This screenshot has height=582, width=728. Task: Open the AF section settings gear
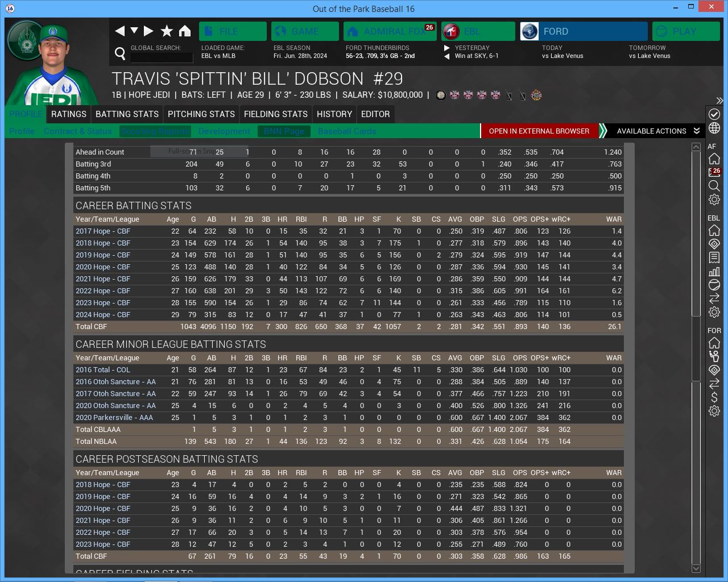(714, 199)
